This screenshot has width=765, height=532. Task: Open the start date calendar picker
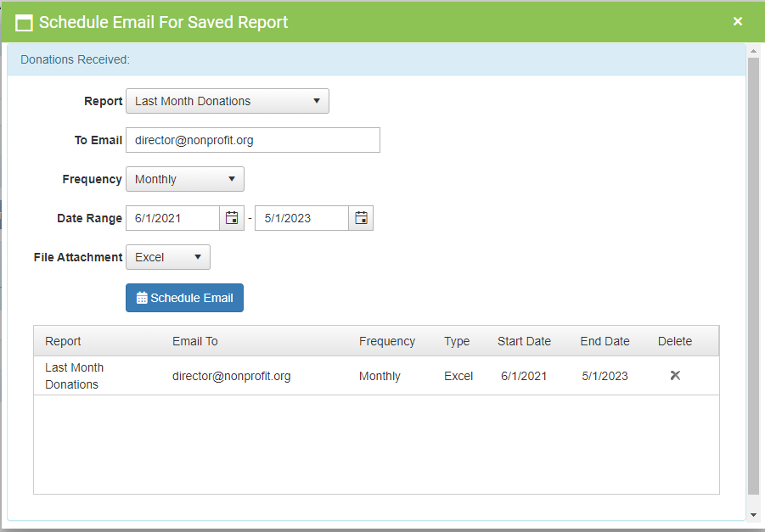click(x=232, y=218)
